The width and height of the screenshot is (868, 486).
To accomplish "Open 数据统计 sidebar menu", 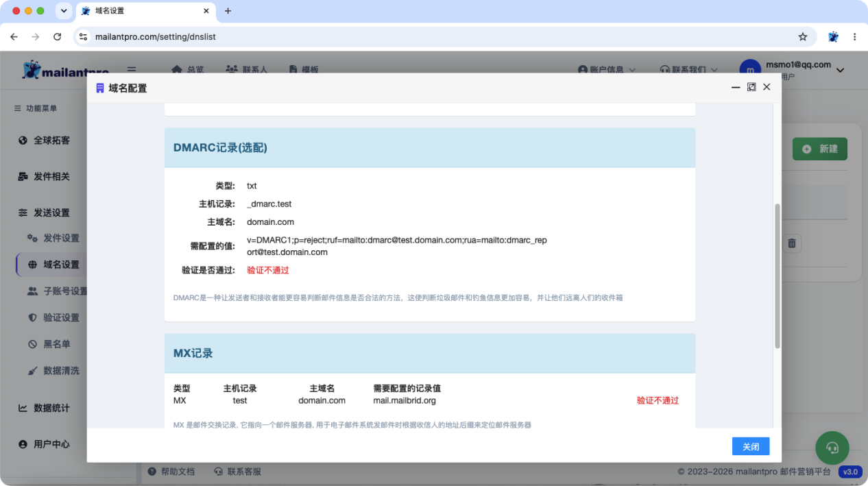I will click(x=51, y=409).
